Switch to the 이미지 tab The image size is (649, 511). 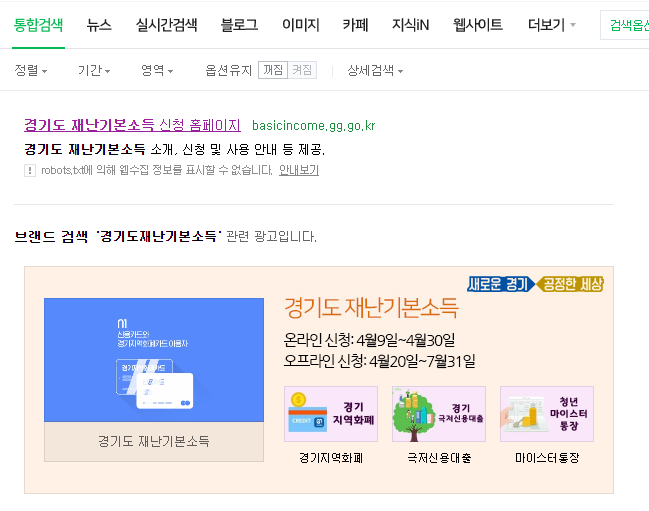300,25
